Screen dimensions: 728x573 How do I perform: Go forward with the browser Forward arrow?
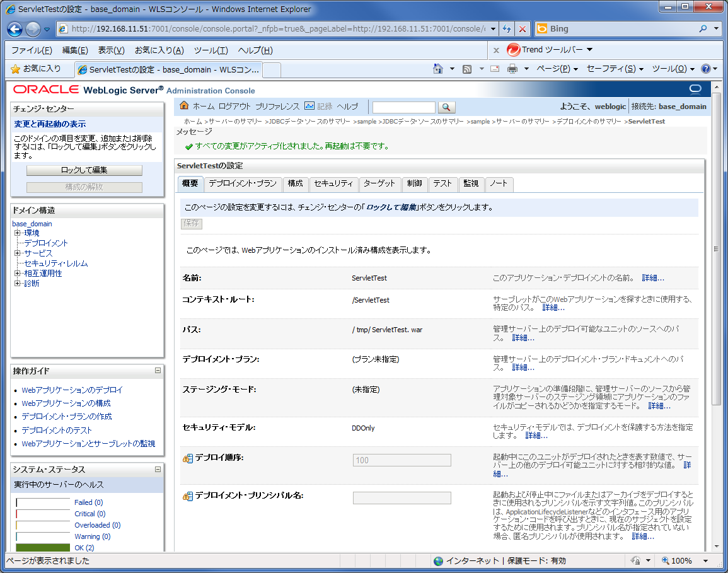33,29
